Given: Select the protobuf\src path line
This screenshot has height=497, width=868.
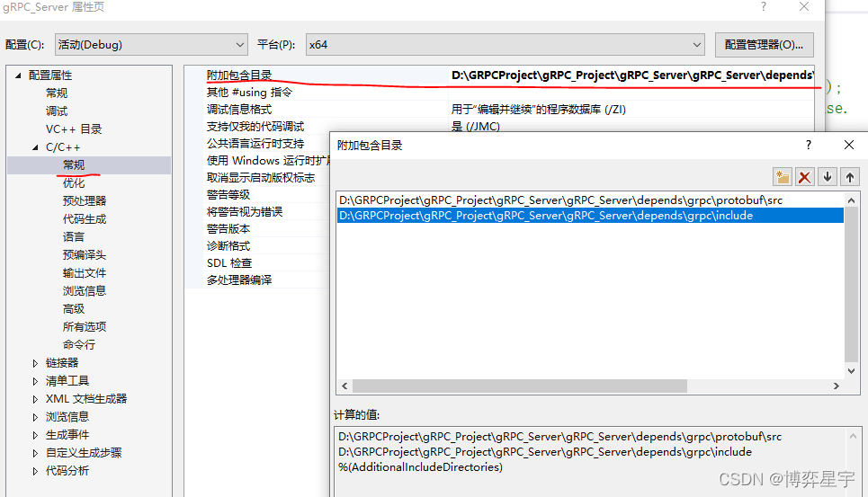Looking at the screenshot, I should 590,200.
